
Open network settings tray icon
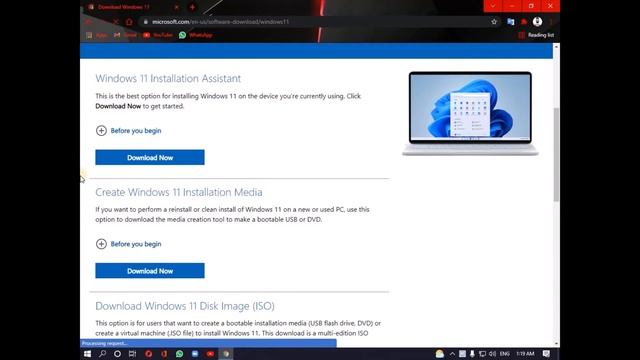coord(482,354)
